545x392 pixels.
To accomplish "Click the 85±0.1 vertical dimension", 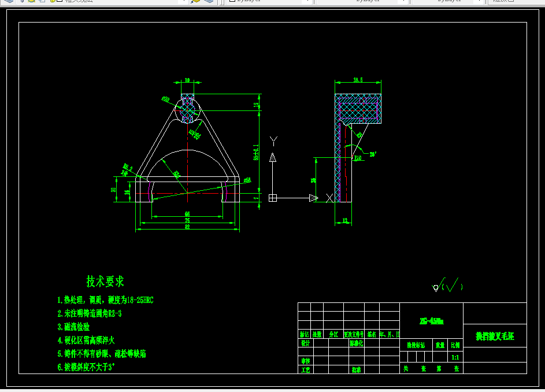I will 256,152.
